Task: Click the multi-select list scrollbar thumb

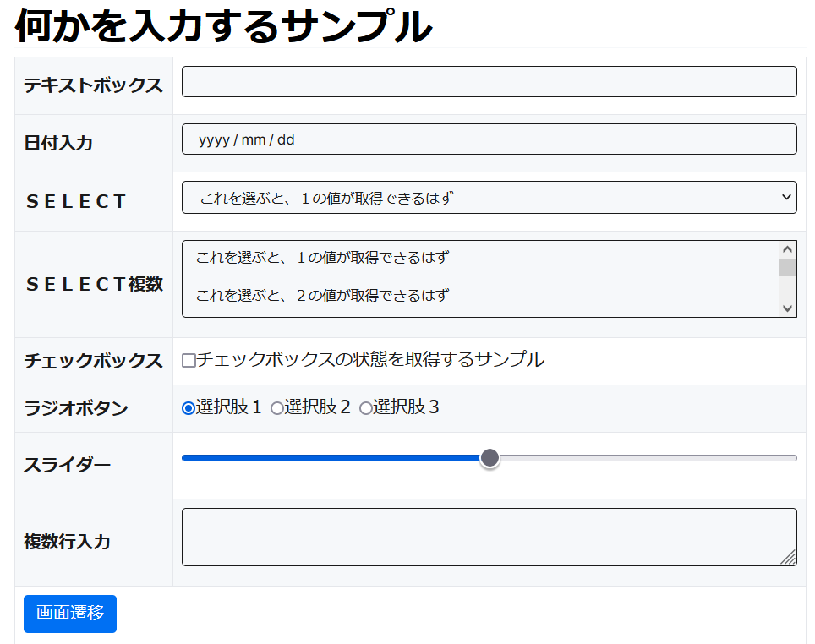Action: (x=787, y=267)
